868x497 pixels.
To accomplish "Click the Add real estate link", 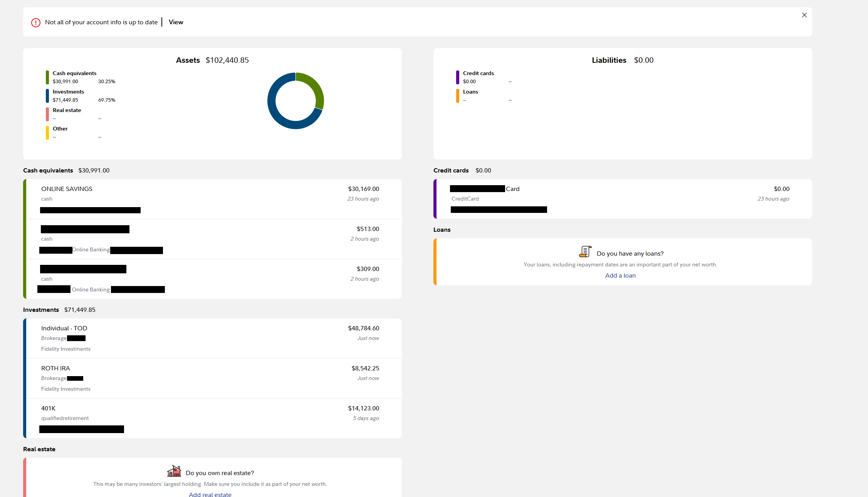I will [210, 494].
